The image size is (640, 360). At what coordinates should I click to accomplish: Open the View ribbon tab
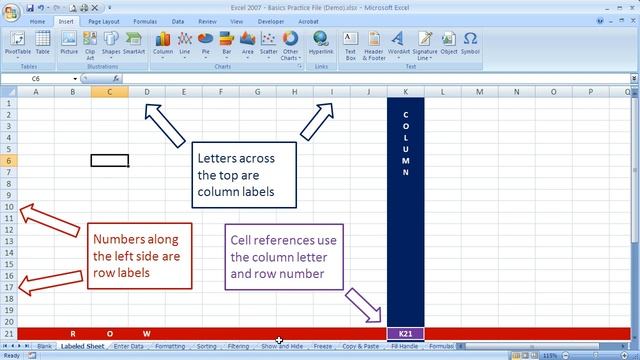[x=236, y=22]
